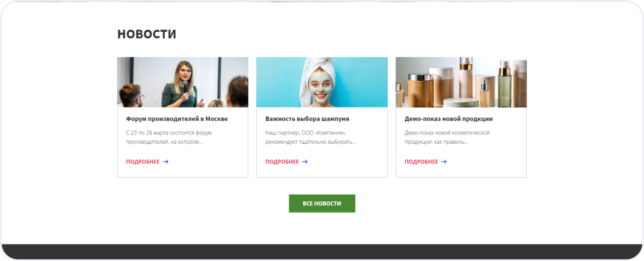Click the excerpt text starting with Наш партнер
Screen dimensions: 644x261
click(311, 137)
